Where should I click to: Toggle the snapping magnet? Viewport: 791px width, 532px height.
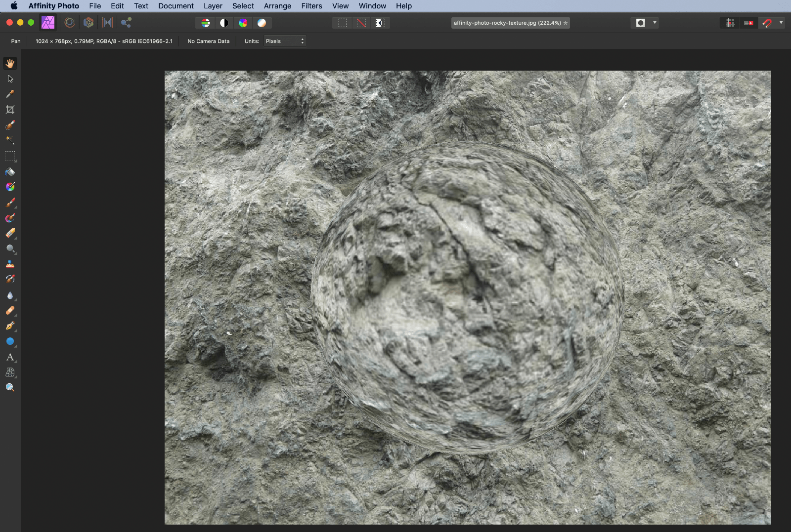coord(767,23)
